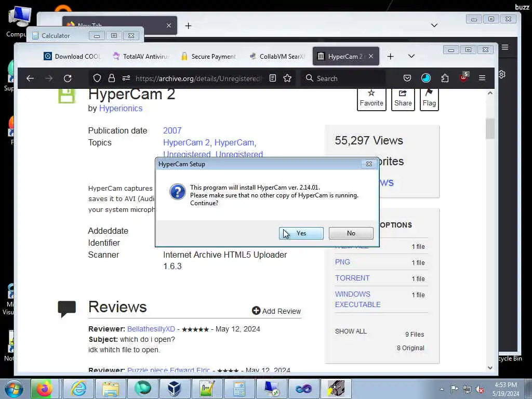Share this archive item
The height and width of the screenshot is (399, 532).
[x=403, y=99]
